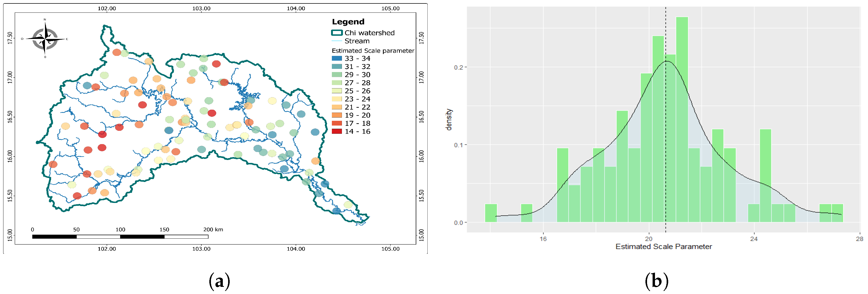The image size is (868, 294).
Task: Click the 25 - 26 pale yellow legend swatch
Action: pyautogui.click(x=337, y=91)
